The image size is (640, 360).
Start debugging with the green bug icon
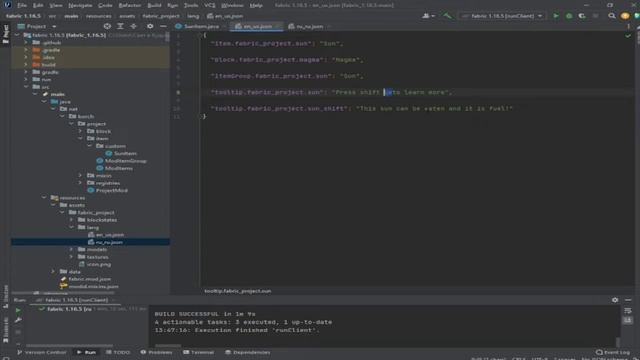pos(569,16)
